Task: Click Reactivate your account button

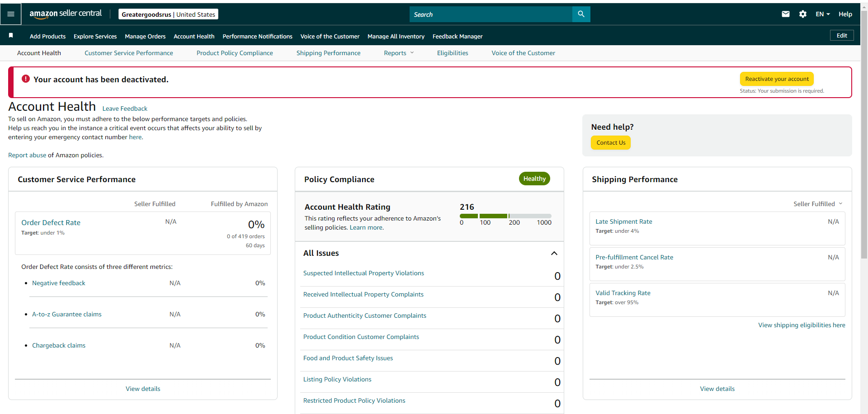Action: click(x=777, y=79)
